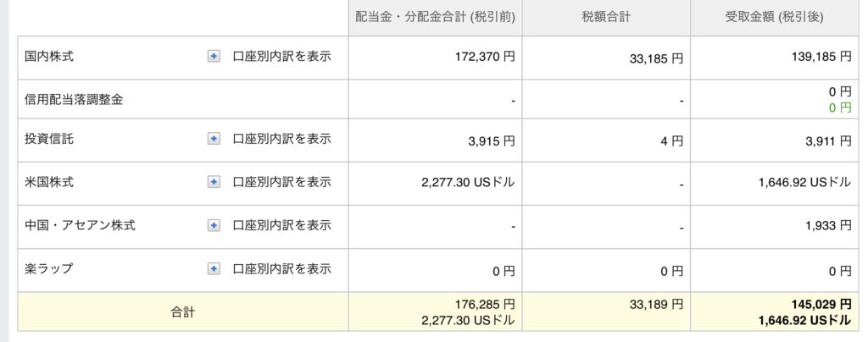Viewport: 868px width, 342px height.
Task: Click the 税額合計 column header
Action: click(606, 18)
